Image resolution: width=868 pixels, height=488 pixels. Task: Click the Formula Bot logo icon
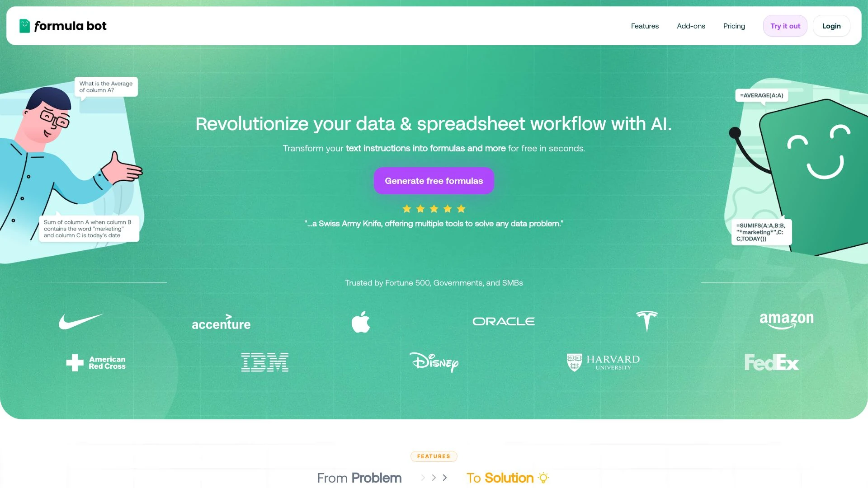coord(25,26)
